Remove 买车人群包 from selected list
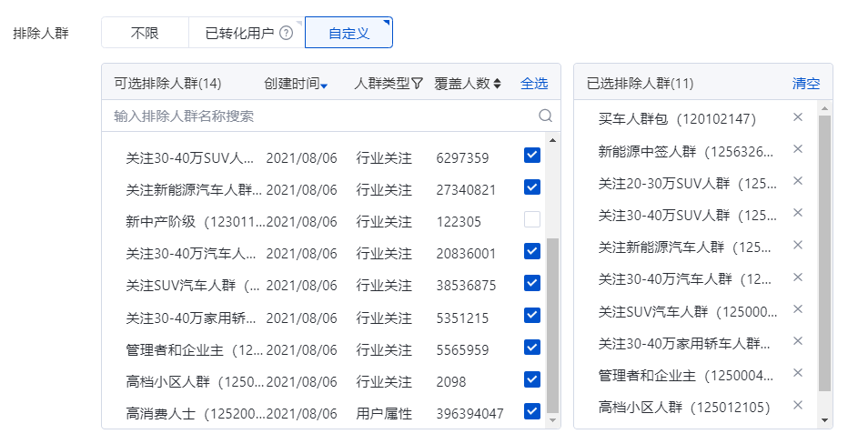This screenshot has height=444, width=868. point(798,116)
